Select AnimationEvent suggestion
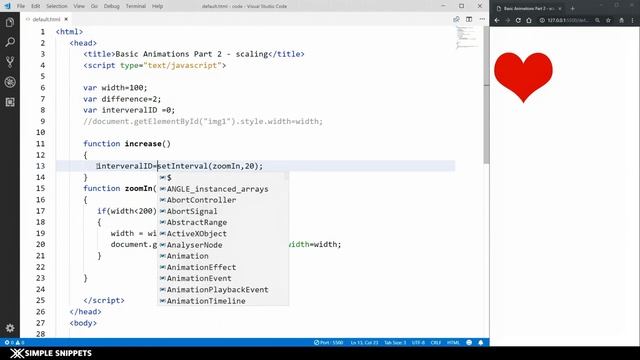The width and height of the screenshot is (640, 360). tap(223, 278)
